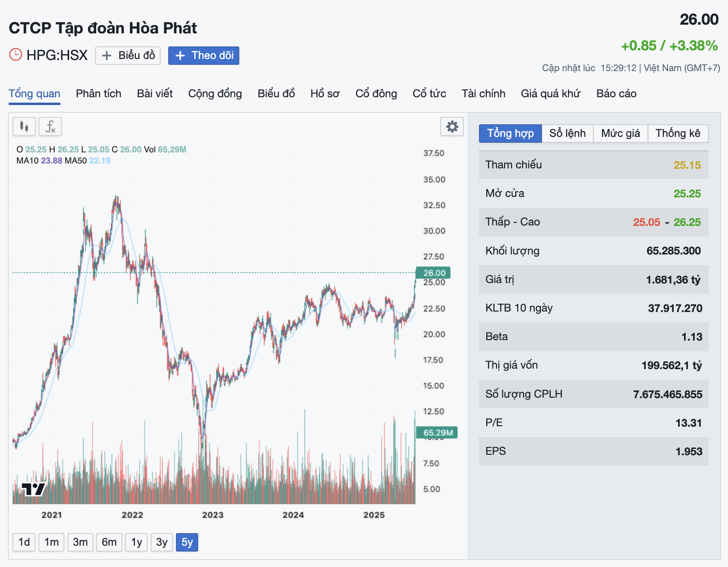Click the Cập nhật lúc timestamp text
The width and height of the screenshot is (728, 567).
click(x=631, y=68)
